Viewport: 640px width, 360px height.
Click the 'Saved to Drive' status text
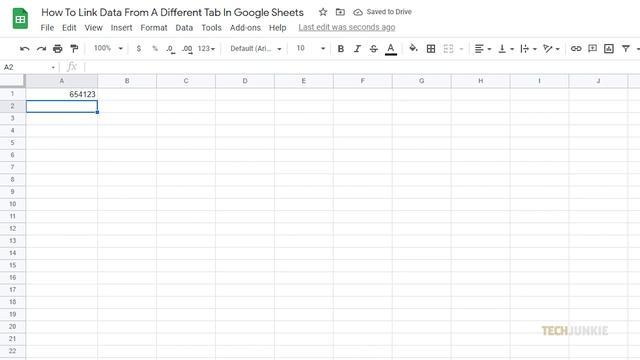389,12
